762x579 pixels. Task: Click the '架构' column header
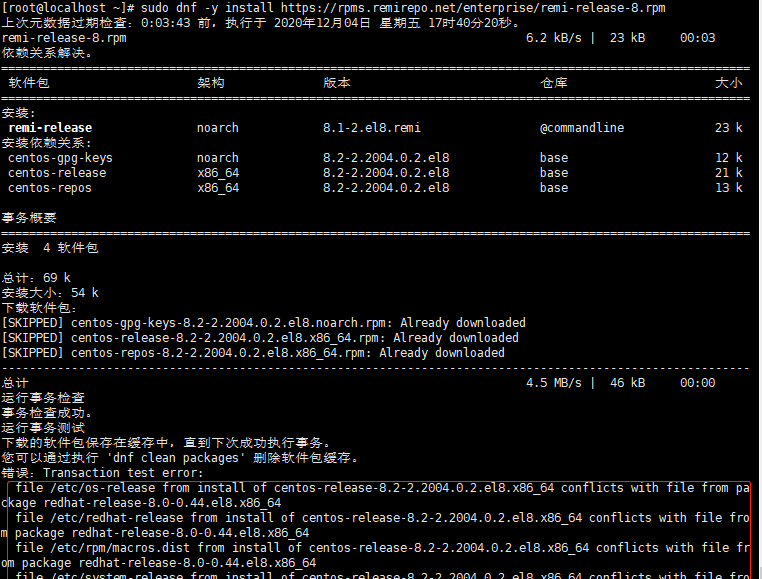211,83
